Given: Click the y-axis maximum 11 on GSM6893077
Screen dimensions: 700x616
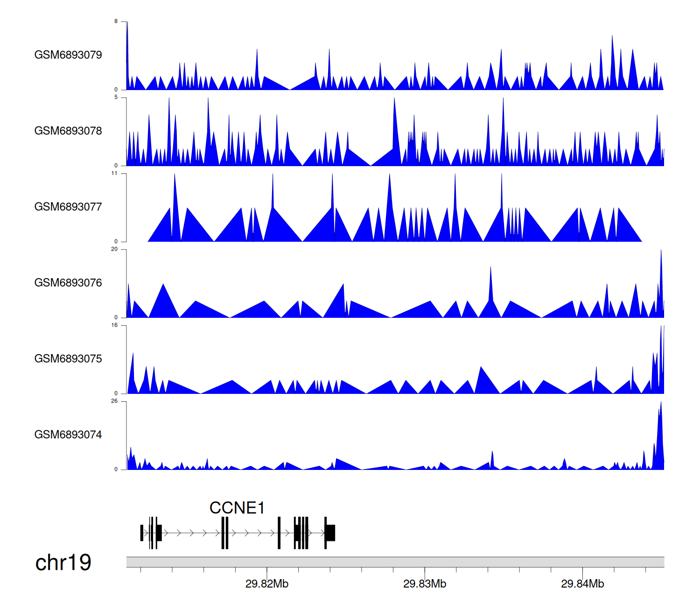Looking at the screenshot, I should point(114,174).
